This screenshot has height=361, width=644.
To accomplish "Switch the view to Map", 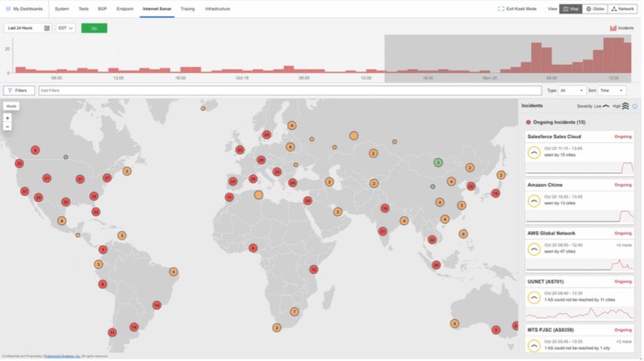I will pyautogui.click(x=570, y=8).
